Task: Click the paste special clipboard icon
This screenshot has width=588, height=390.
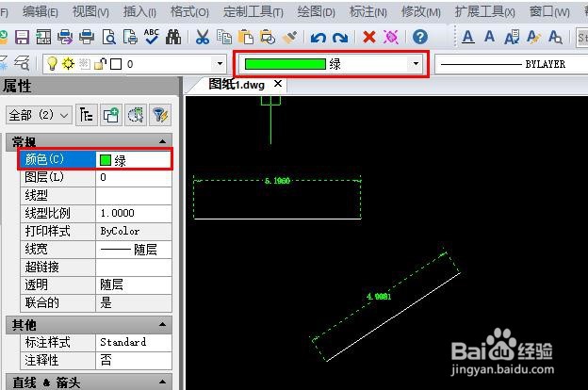Action: pyautogui.click(x=268, y=37)
